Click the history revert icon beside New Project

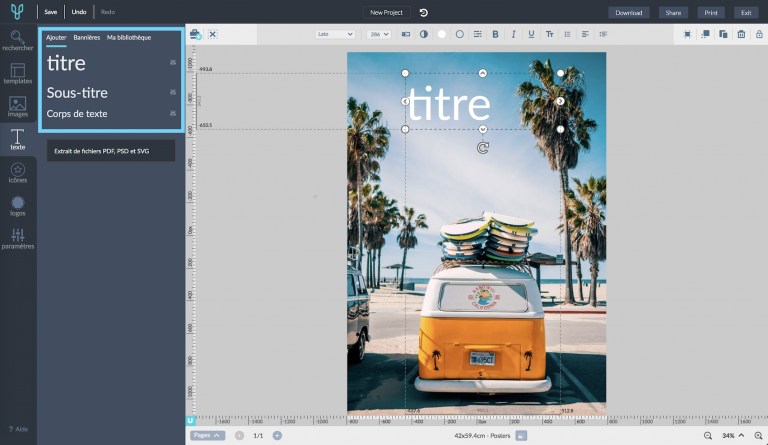click(x=423, y=13)
